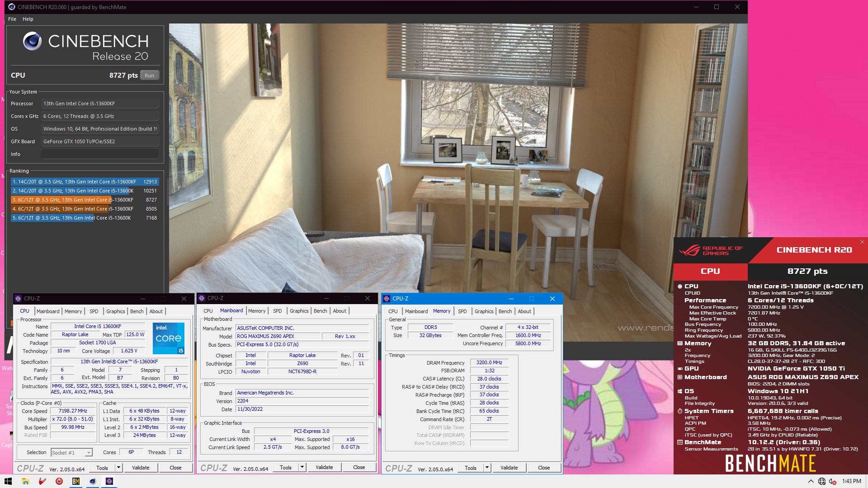Select ranking entry scoring 7168
This screenshot has width=868, height=488.
85,218
